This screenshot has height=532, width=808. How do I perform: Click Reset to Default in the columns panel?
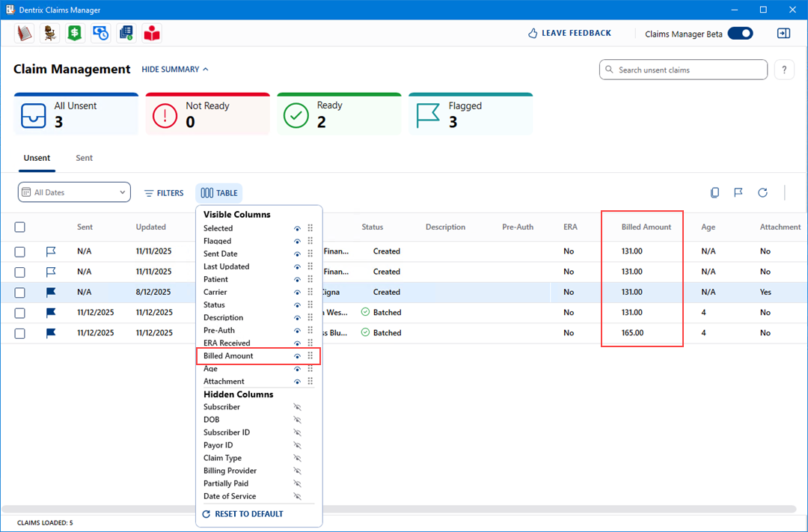coord(243,514)
